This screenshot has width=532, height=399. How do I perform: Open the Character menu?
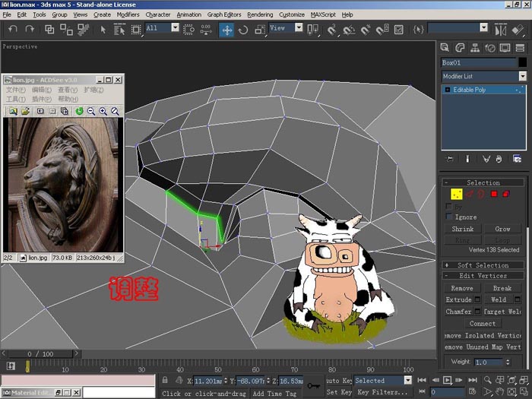[x=158, y=14]
